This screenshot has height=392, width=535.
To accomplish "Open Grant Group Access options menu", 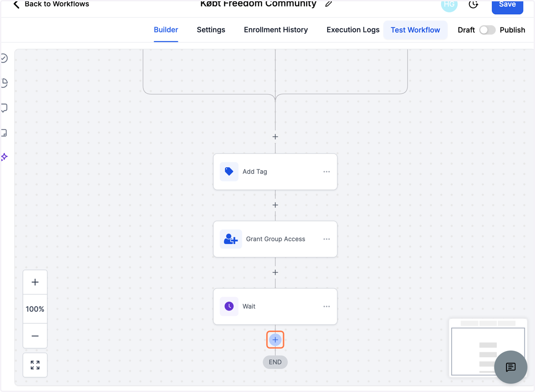I will pos(326,239).
